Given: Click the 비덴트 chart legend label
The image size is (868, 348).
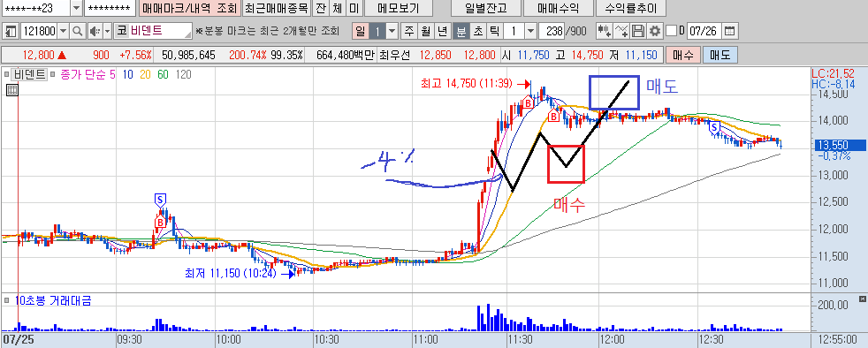Looking at the screenshot, I should tap(29, 75).
